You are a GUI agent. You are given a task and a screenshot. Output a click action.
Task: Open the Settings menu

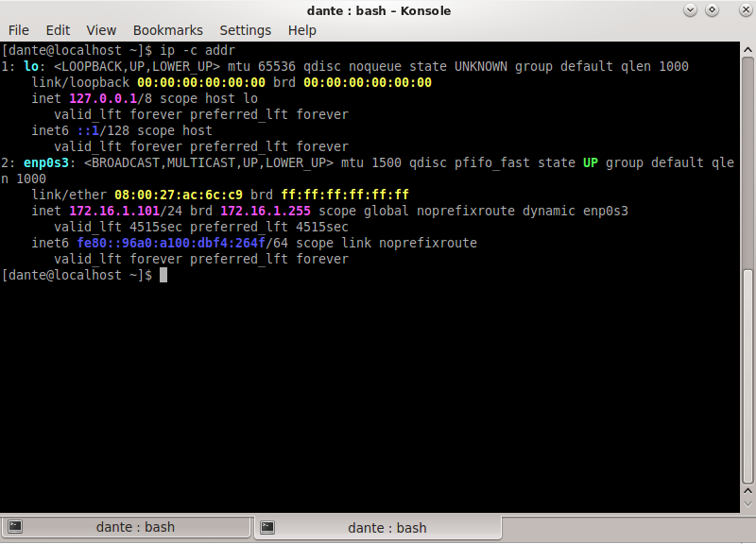[x=245, y=30]
